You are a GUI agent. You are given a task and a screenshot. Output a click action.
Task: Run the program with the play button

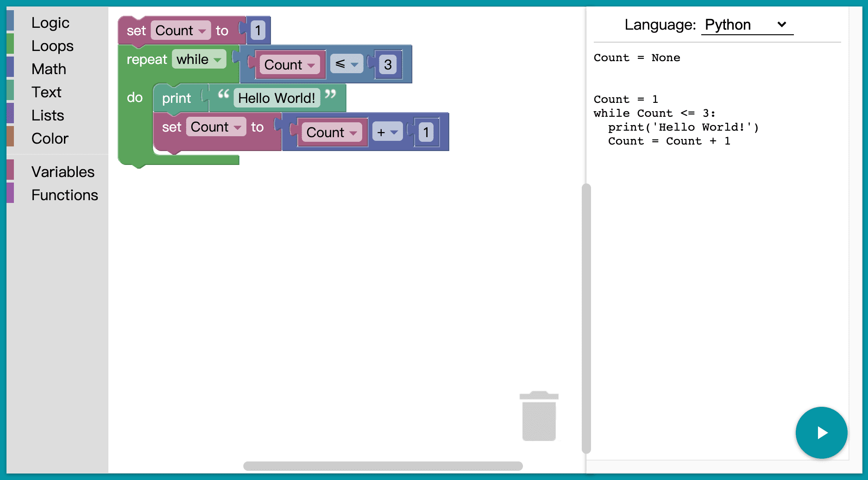pyautogui.click(x=821, y=433)
